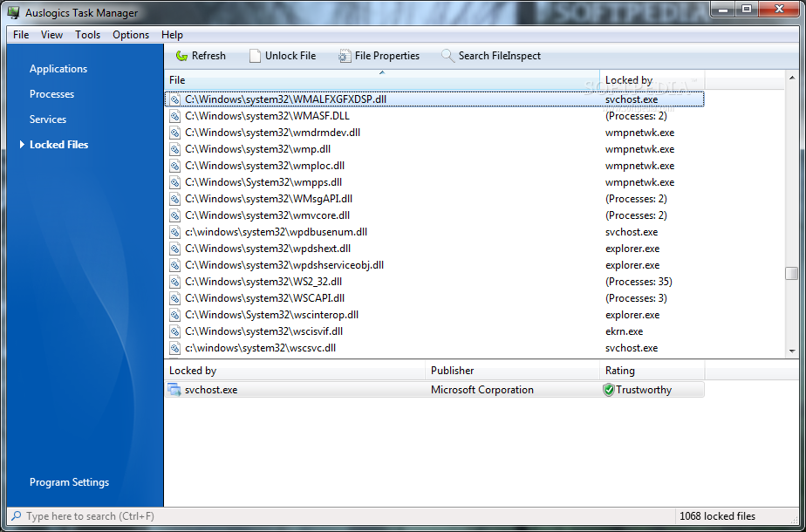Image resolution: width=806 pixels, height=532 pixels.
Task: Select '(Processes: 35)' locked-by cell
Action: pos(639,282)
